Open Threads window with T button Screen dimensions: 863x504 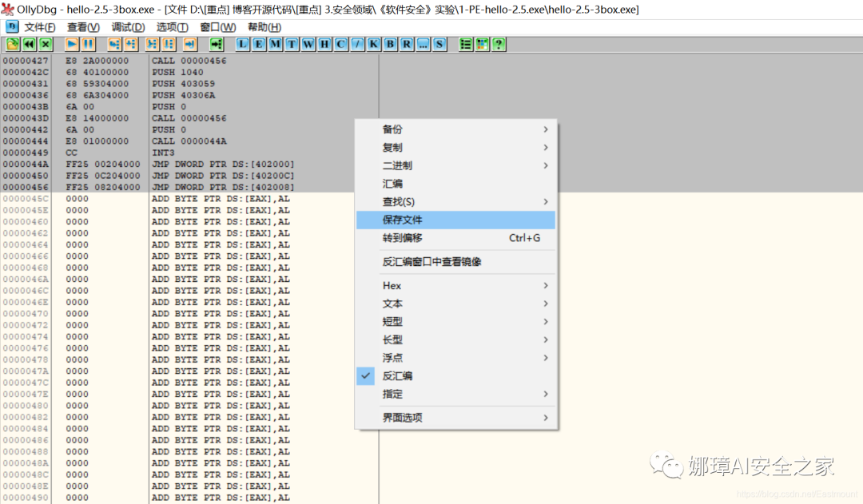292,45
